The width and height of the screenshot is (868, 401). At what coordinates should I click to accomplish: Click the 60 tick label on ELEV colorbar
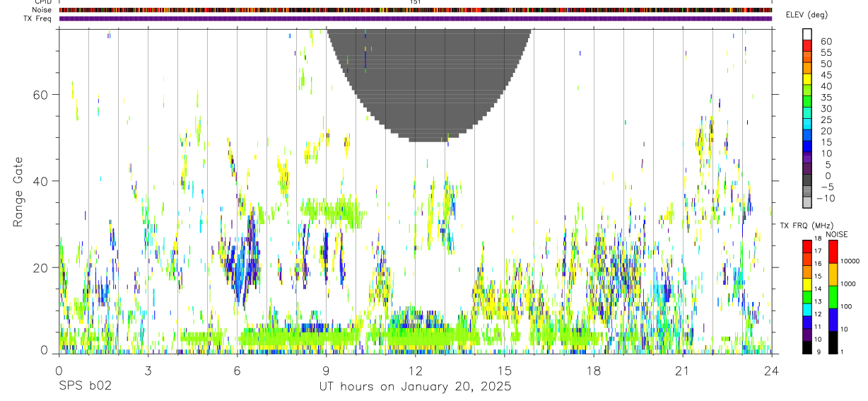pyautogui.click(x=825, y=42)
